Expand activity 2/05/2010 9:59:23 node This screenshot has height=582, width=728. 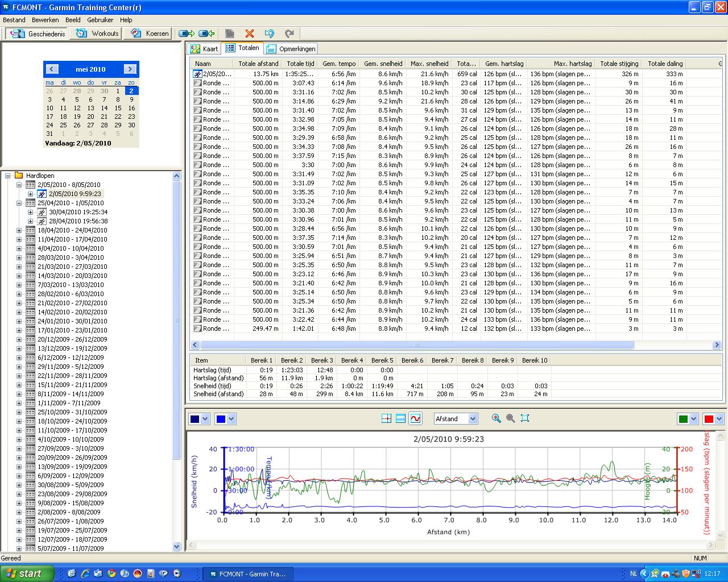30,194
